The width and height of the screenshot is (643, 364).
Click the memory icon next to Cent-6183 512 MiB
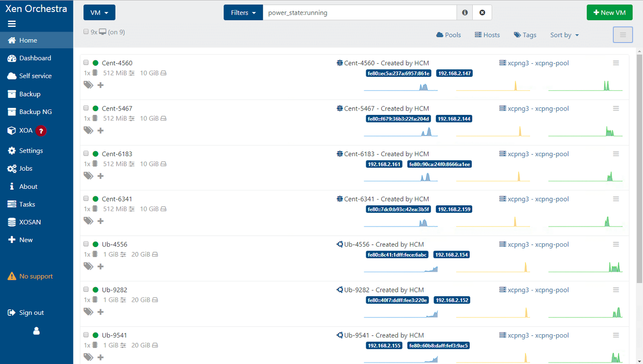click(x=132, y=164)
